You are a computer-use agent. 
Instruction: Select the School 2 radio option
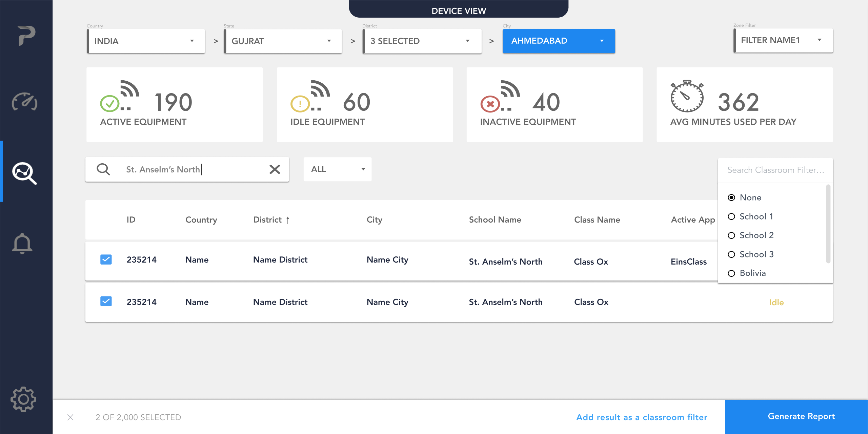(731, 235)
